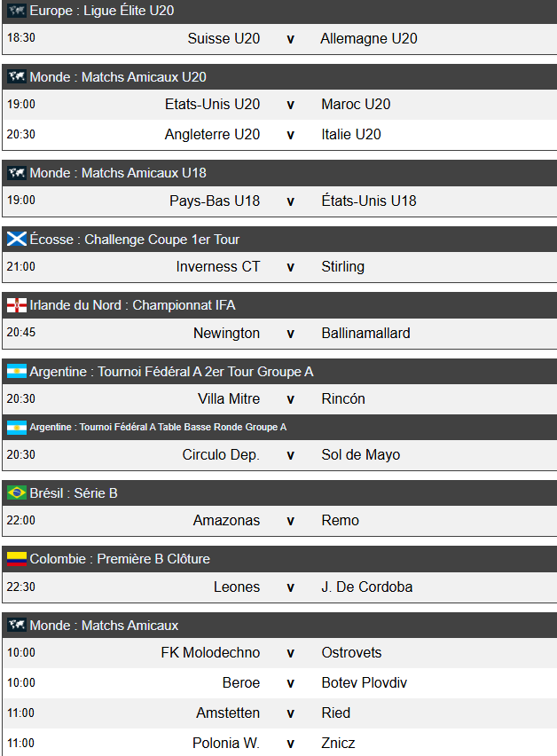Click the Ballinamallard team name
The height and width of the screenshot is (756, 557).
(365, 334)
